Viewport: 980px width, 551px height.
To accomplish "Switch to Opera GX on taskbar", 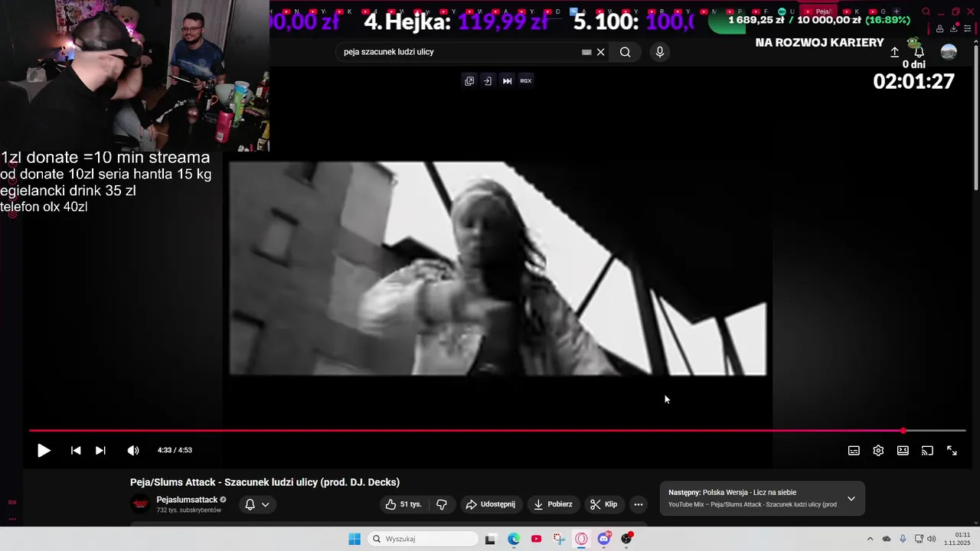I will [x=581, y=539].
